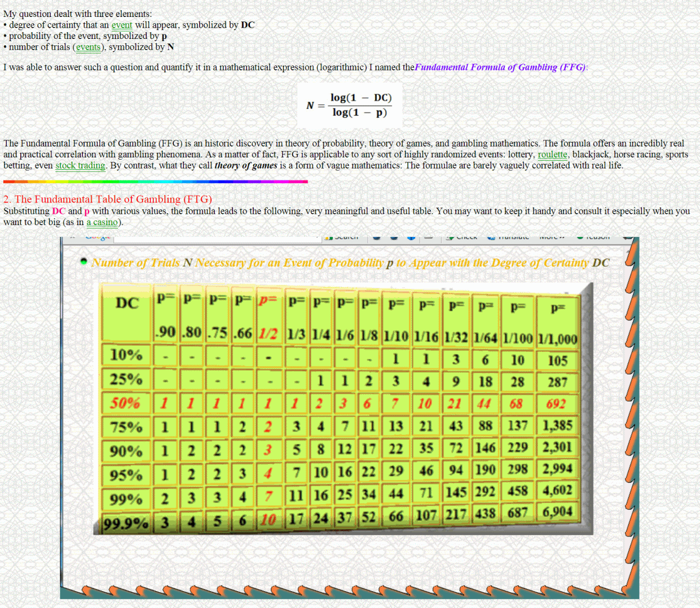Viewport: 700px width, 608px height.
Task: Open the 'roulette' link in the paragraph
Action: (x=553, y=155)
